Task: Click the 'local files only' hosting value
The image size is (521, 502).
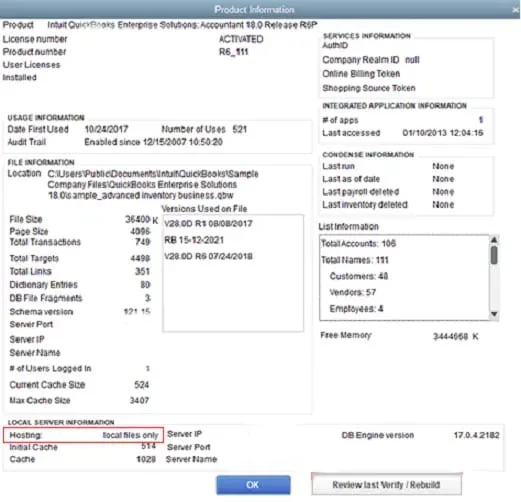Action: click(x=130, y=435)
